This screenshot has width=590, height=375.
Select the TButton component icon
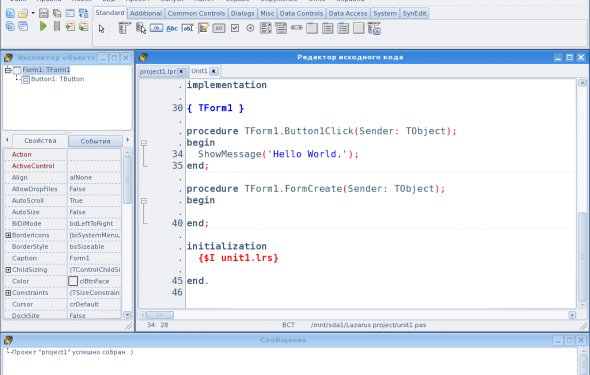pyautogui.click(x=156, y=28)
